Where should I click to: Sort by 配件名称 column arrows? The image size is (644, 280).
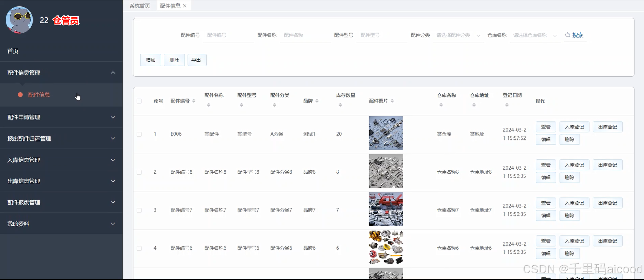point(209,105)
